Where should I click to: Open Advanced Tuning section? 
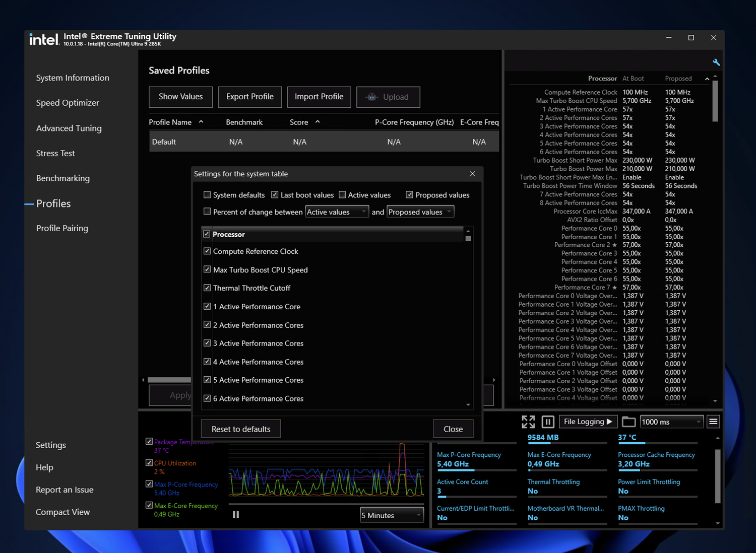(69, 128)
